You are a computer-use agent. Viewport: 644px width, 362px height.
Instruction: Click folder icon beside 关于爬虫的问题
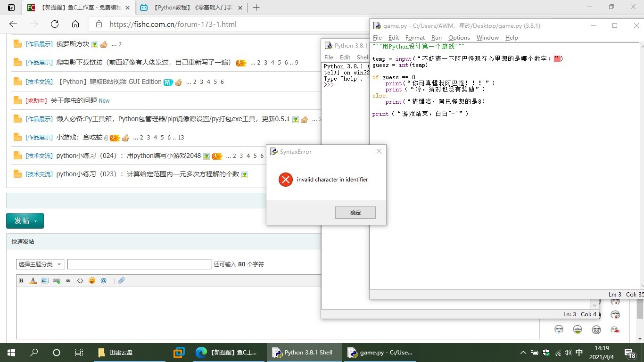click(17, 100)
